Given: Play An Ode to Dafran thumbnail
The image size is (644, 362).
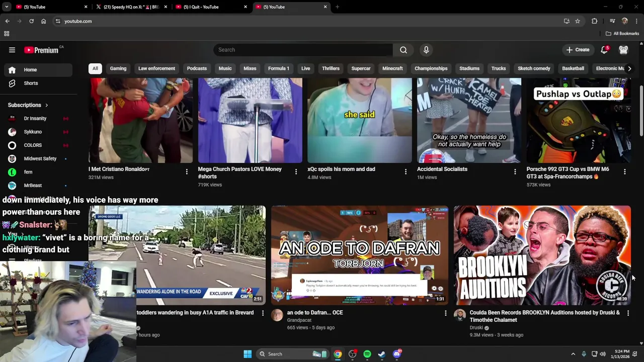Looking at the screenshot, I should (360, 255).
